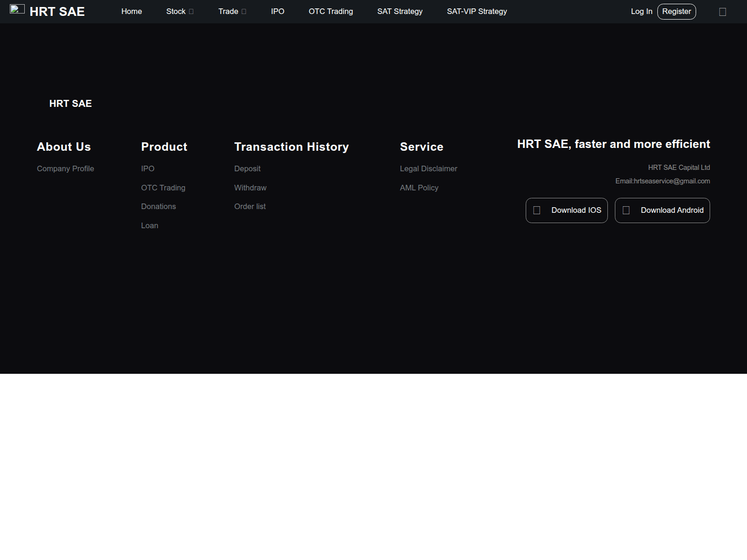Click the icon inside Download IOS button
Screen dimensions: 747x560
[x=536, y=210]
